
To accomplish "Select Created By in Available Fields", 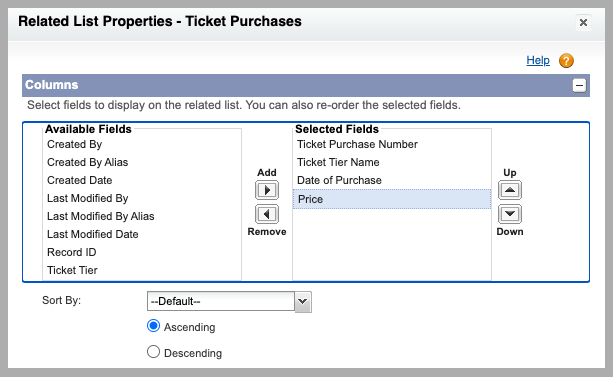I will tap(142, 144).
